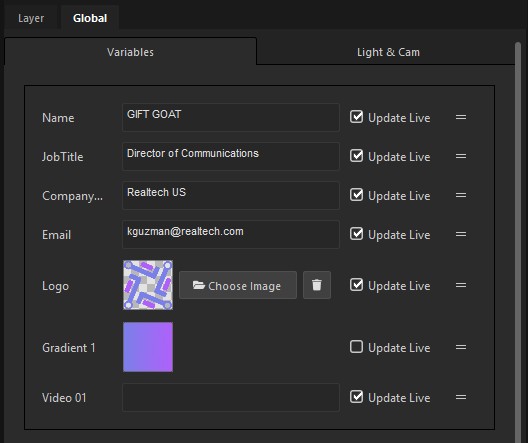Click the Email variable label
Screen dimensions: 528x443
tap(56, 235)
